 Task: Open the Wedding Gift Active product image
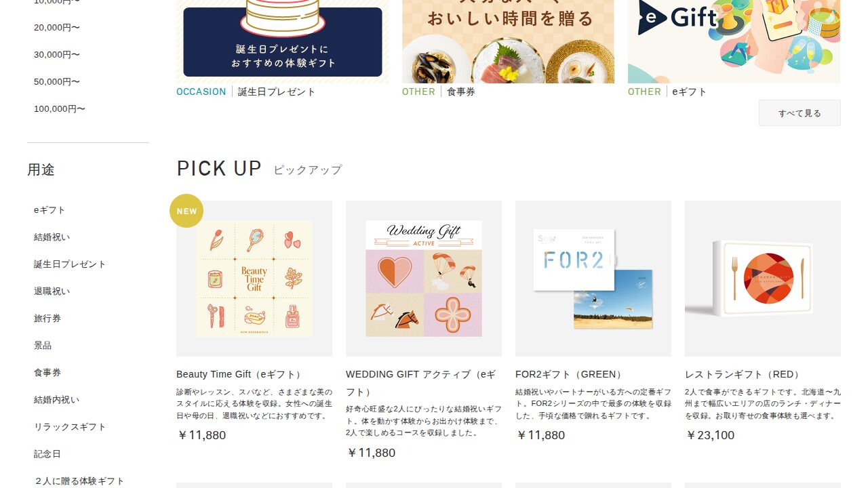pos(424,279)
